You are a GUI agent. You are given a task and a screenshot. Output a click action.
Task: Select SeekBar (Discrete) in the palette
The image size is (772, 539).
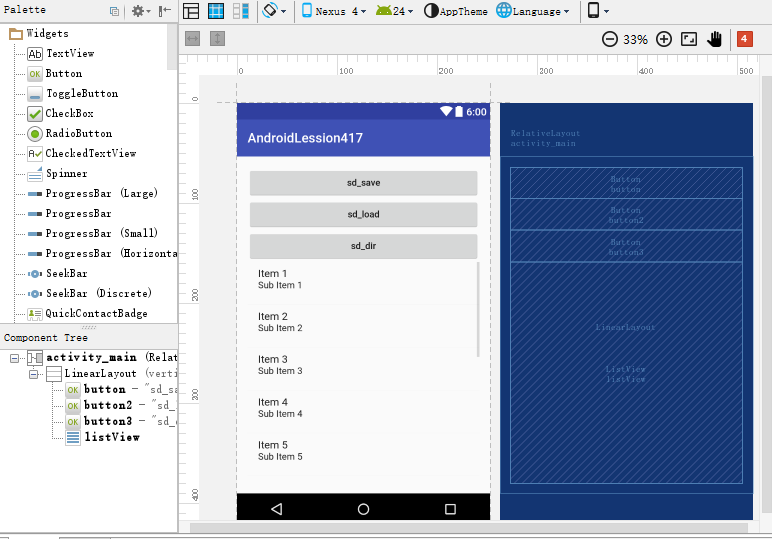point(89,293)
